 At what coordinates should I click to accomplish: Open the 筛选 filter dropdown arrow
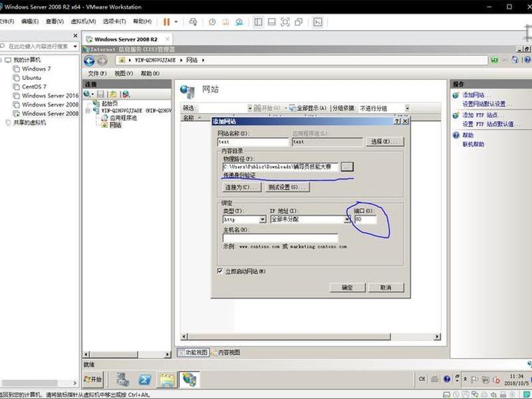coord(250,108)
